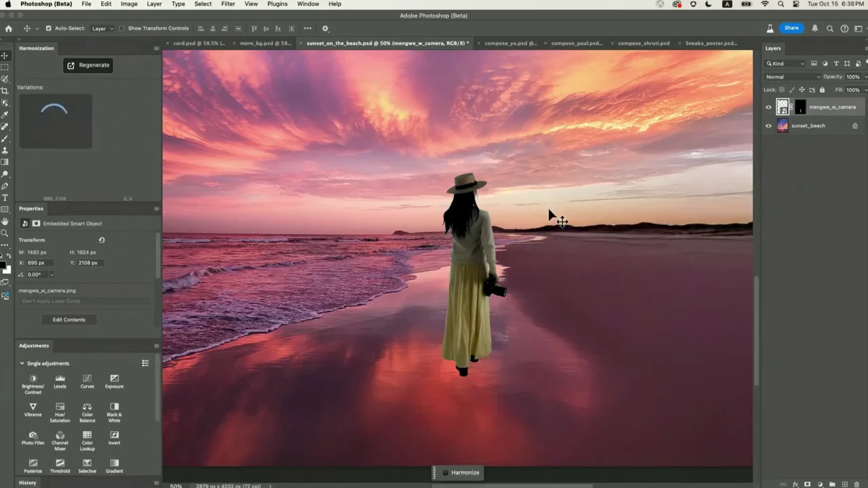Open macOS Wi-Fi status icon
The image size is (868, 488).
click(765, 4)
